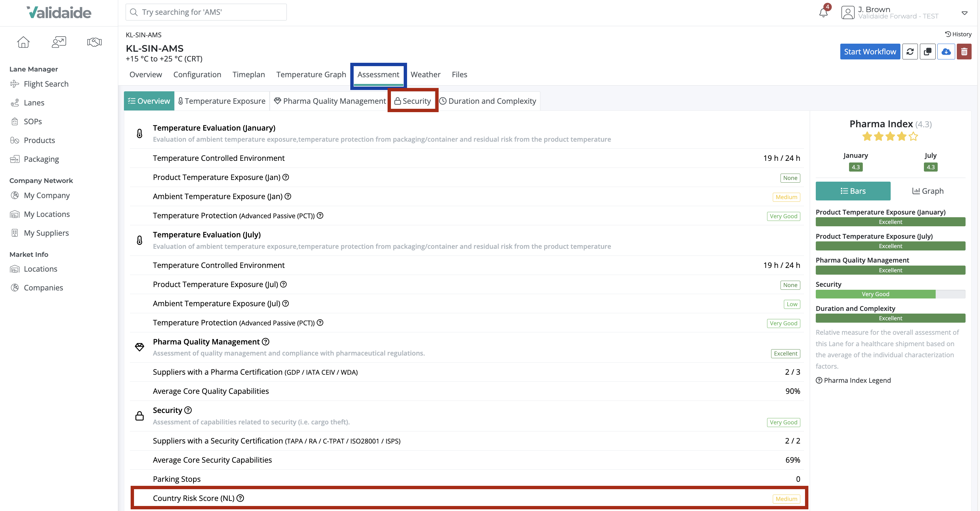Open the lane History link
980x511 pixels.
click(x=959, y=34)
